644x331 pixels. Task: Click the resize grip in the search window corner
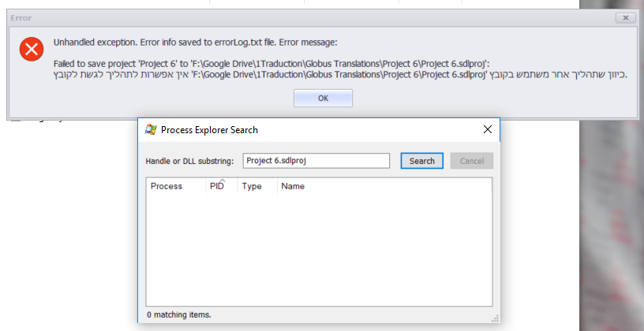tap(495, 318)
